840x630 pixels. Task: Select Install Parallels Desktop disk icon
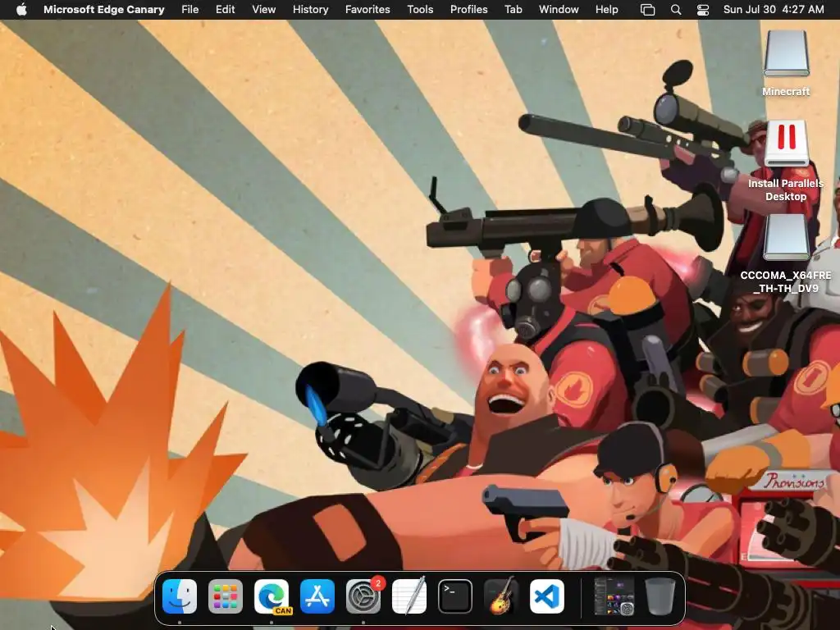point(786,144)
